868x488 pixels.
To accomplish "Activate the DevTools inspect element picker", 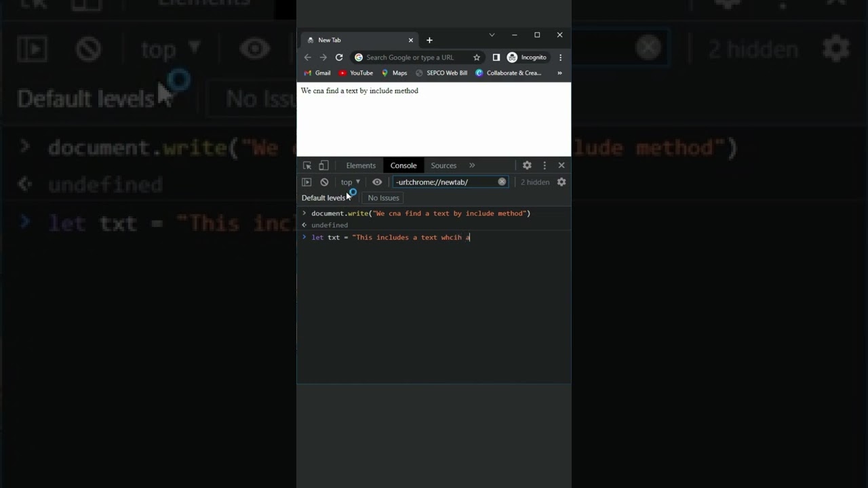I will (x=307, y=165).
